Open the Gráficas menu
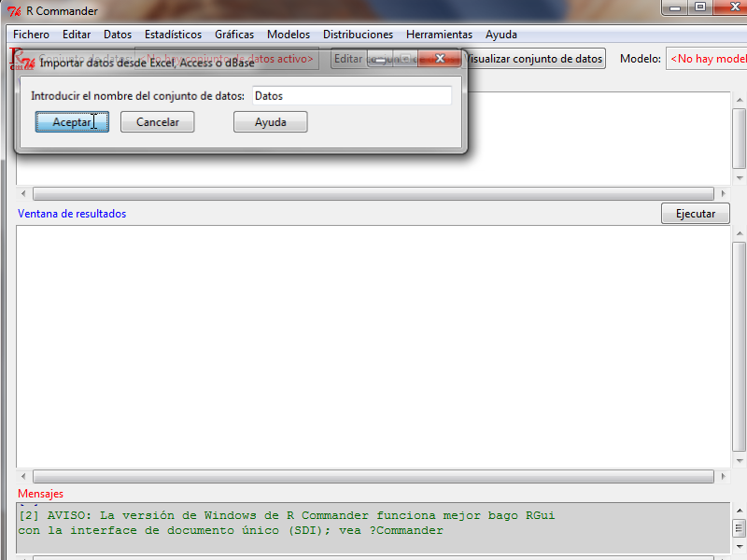Image resolution: width=747 pixels, height=560 pixels. [x=234, y=35]
